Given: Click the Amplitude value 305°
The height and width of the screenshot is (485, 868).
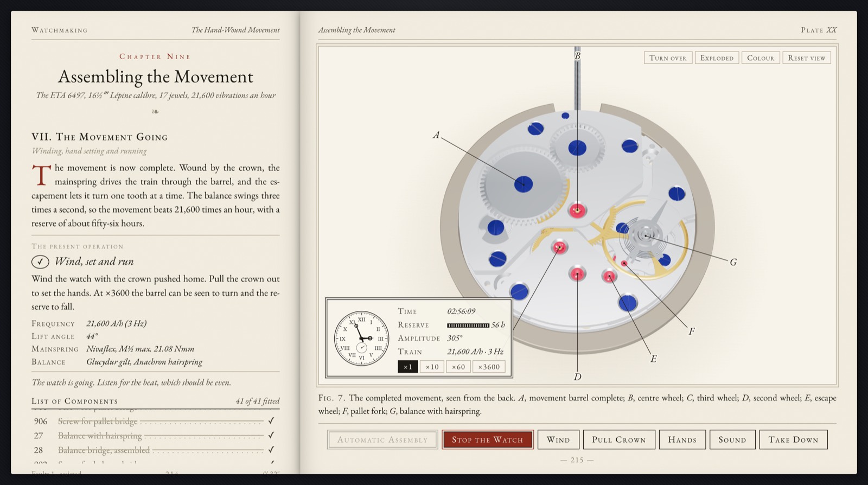Looking at the screenshot, I should click(455, 338).
